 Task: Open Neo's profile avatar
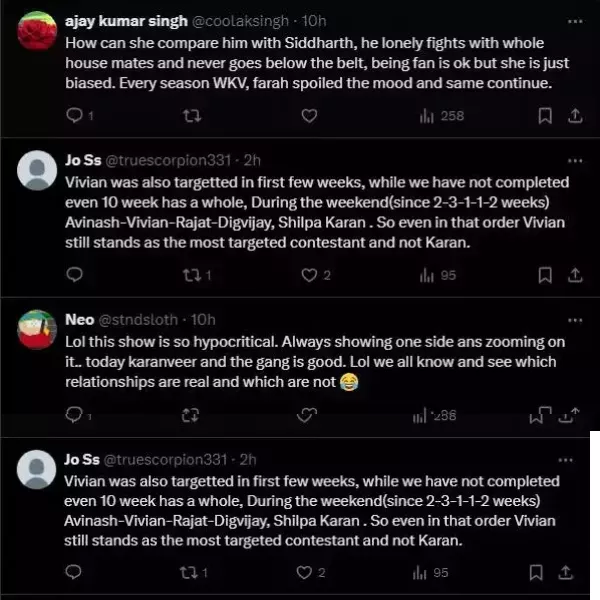(x=37, y=330)
